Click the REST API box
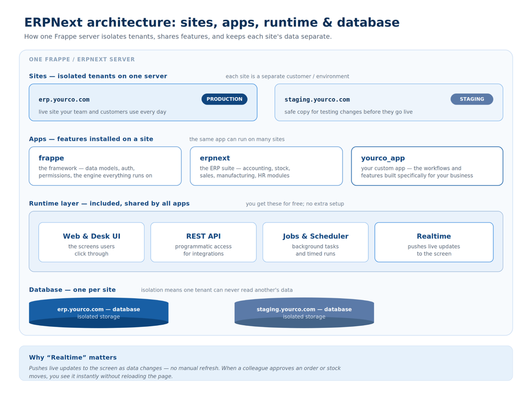The width and height of the screenshot is (532, 395). pos(204,242)
